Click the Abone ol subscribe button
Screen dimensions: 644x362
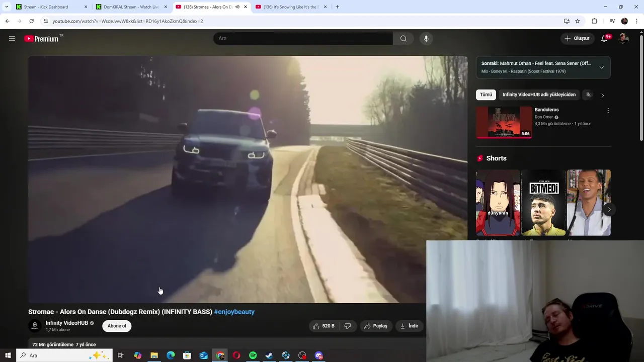(117, 326)
